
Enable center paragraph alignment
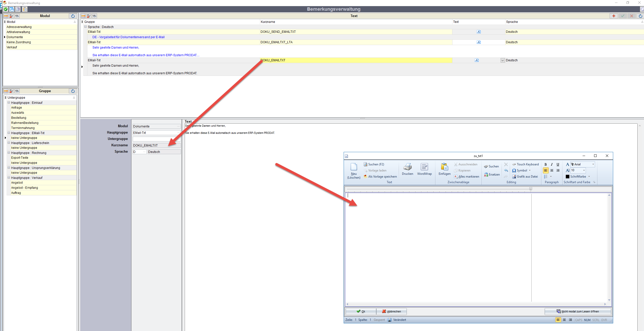tap(552, 170)
